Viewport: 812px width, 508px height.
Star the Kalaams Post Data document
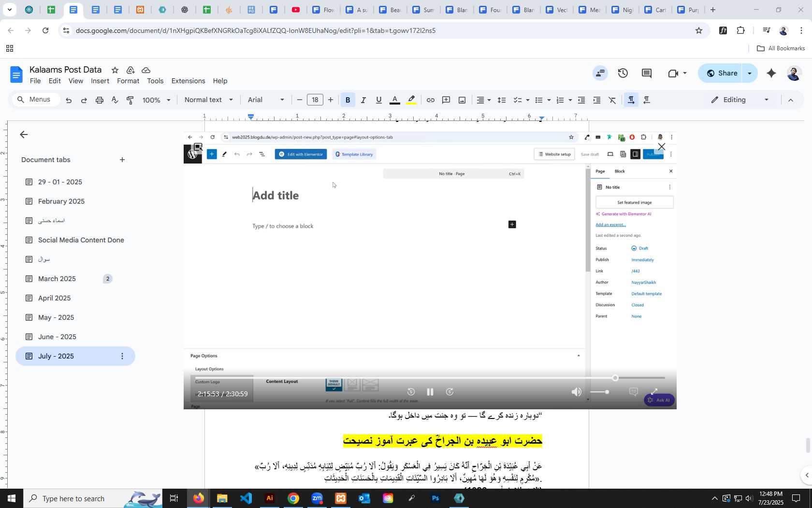click(115, 70)
